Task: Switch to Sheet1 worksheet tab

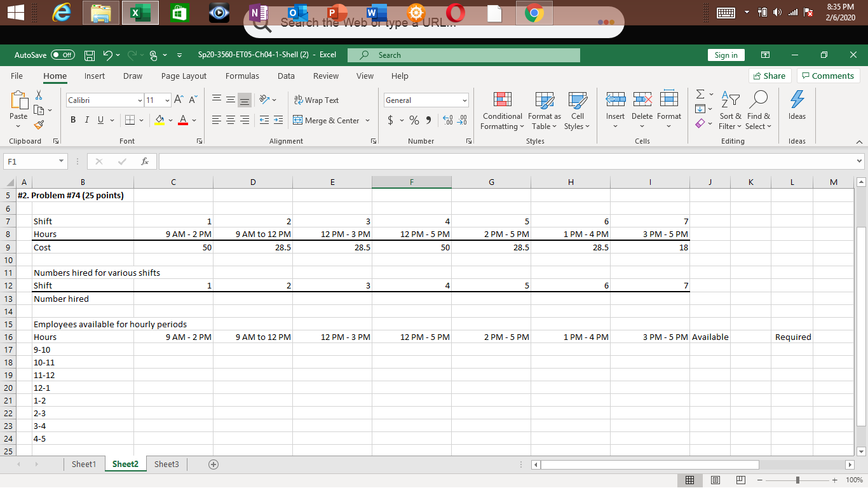Action: click(x=84, y=464)
